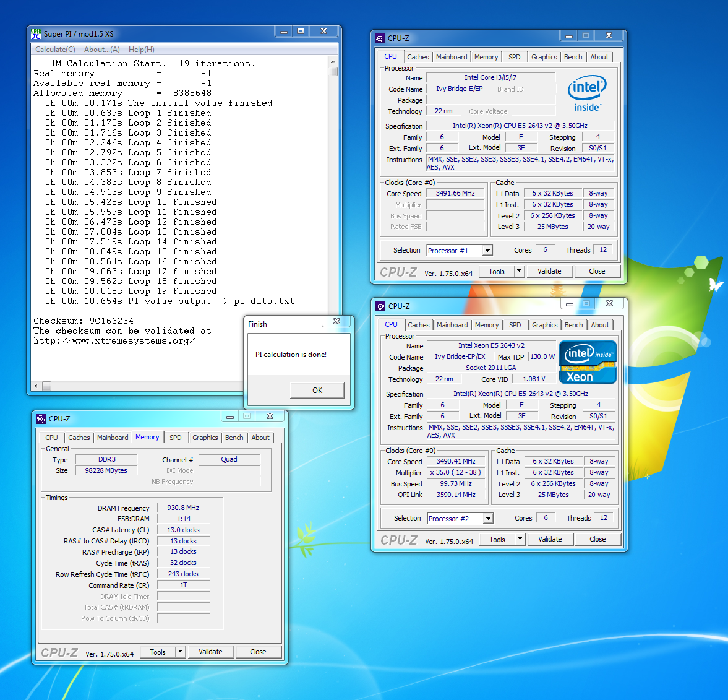The height and width of the screenshot is (700, 728).
Task: Open SPD tab in top CPU-Z window
Action: pos(515,57)
